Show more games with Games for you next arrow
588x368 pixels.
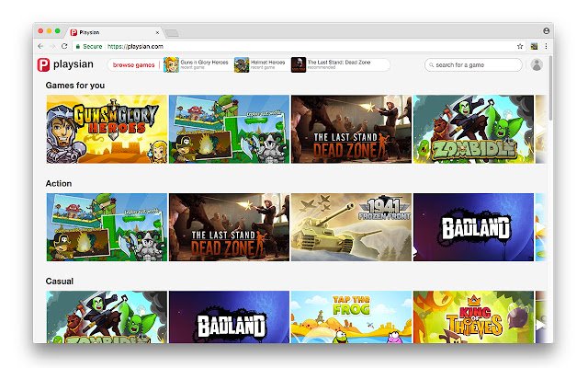point(540,129)
